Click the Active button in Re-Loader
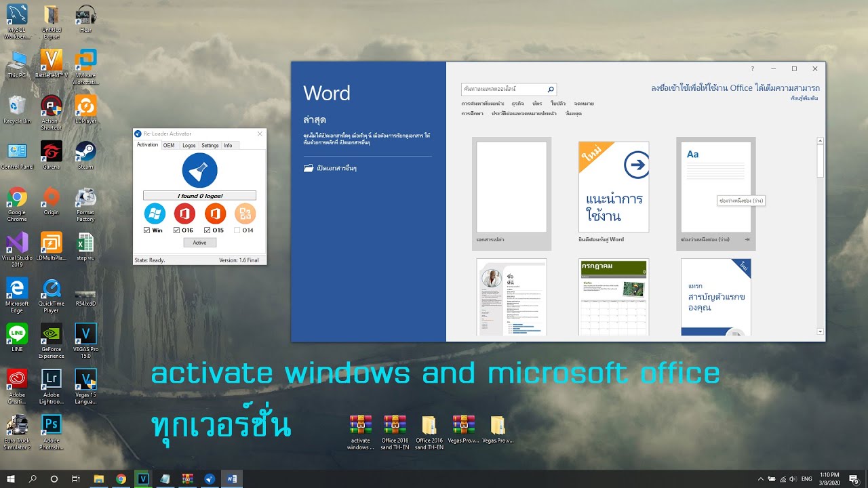The width and height of the screenshot is (868, 488). click(199, 242)
